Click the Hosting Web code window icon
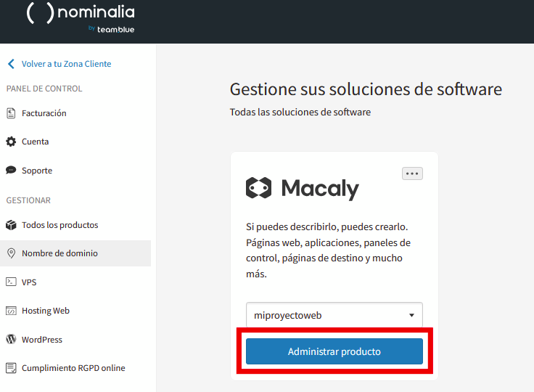The image size is (534, 392). tap(11, 311)
